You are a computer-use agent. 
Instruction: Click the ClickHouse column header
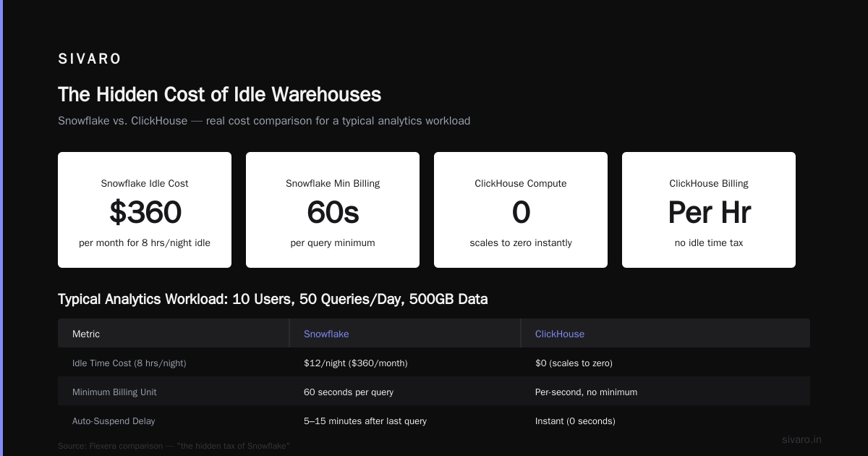pyautogui.click(x=560, y=334)
